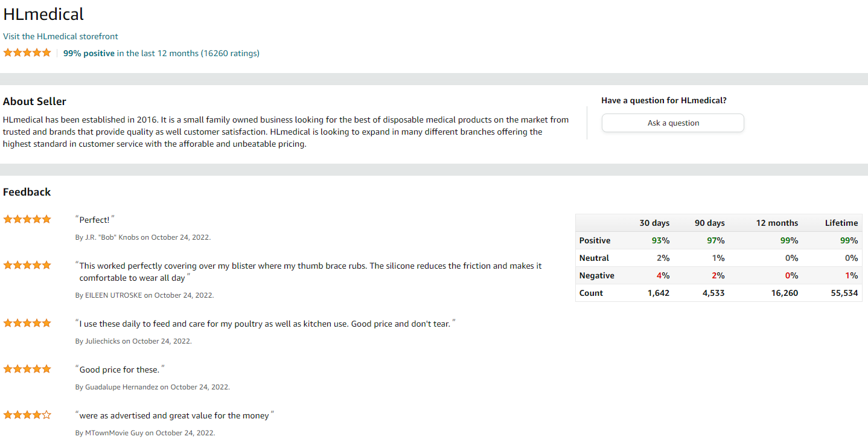Click the "Negative" row label in feedback table

tap(596, 275)
